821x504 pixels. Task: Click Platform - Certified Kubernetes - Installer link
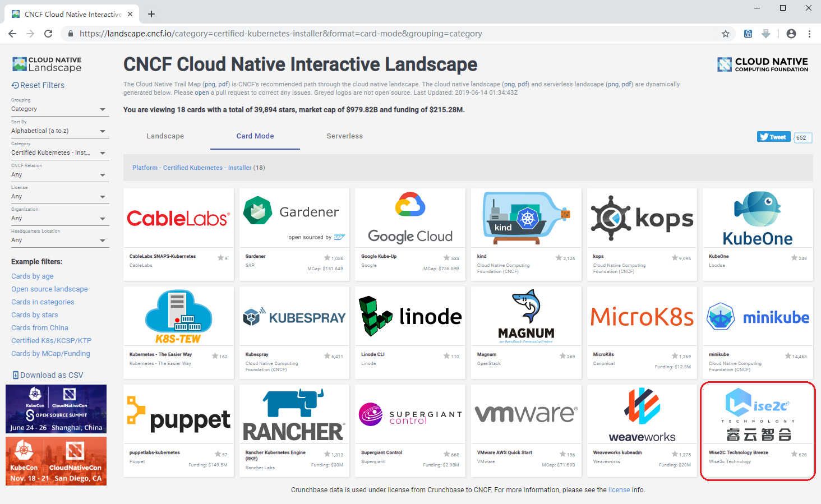coord(192,168)
